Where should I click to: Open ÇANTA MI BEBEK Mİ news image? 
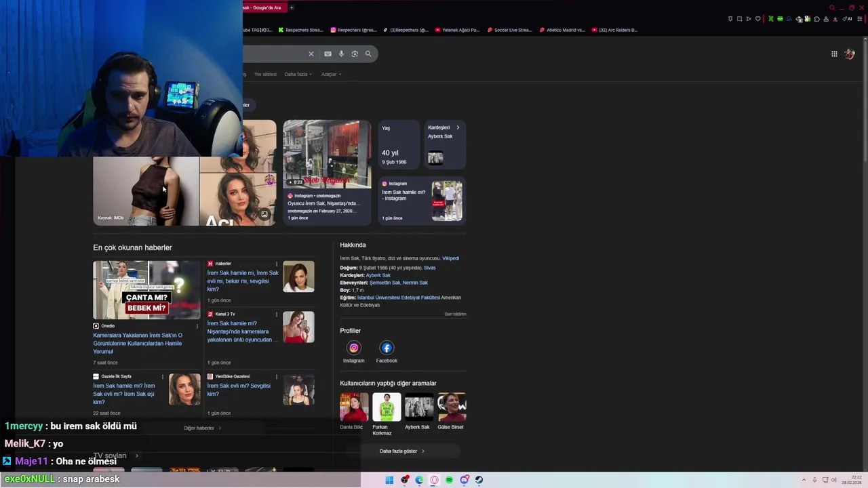[146, 290]
